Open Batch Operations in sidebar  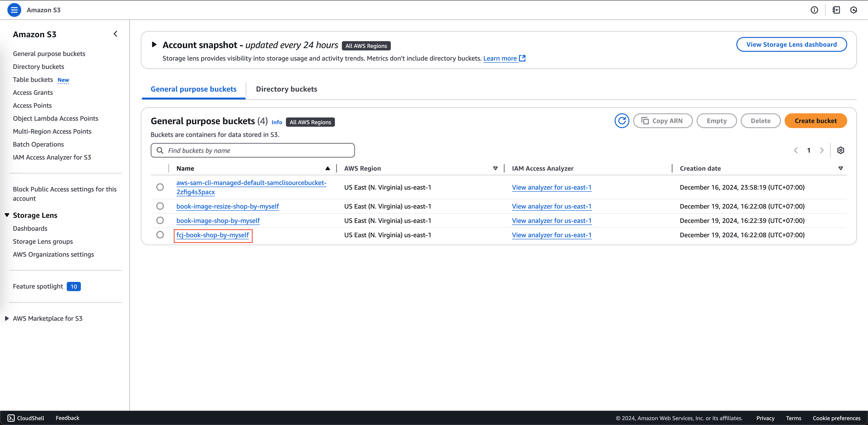(38, 144)
